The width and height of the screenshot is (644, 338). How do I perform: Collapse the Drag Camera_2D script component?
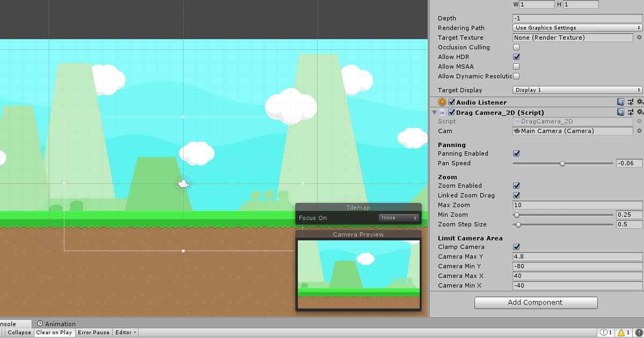tap(434, 112)
